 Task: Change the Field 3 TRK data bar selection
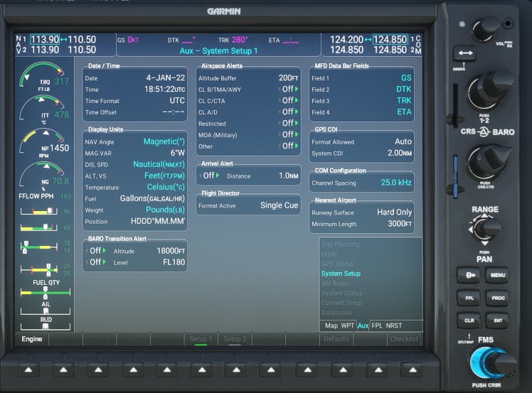pos(404,101)
